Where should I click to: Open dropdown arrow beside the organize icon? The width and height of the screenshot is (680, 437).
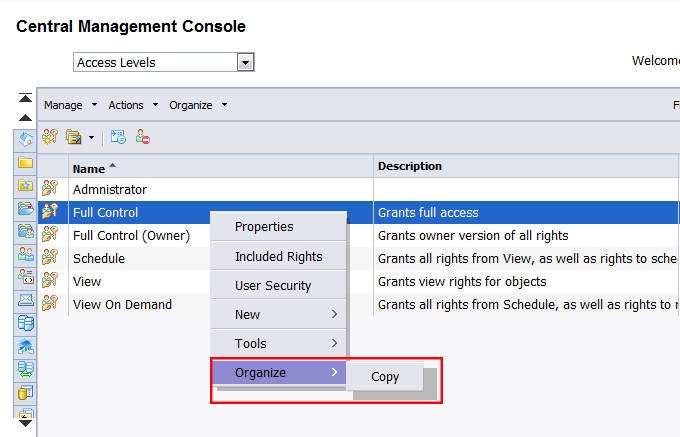(x=91, y=137)
